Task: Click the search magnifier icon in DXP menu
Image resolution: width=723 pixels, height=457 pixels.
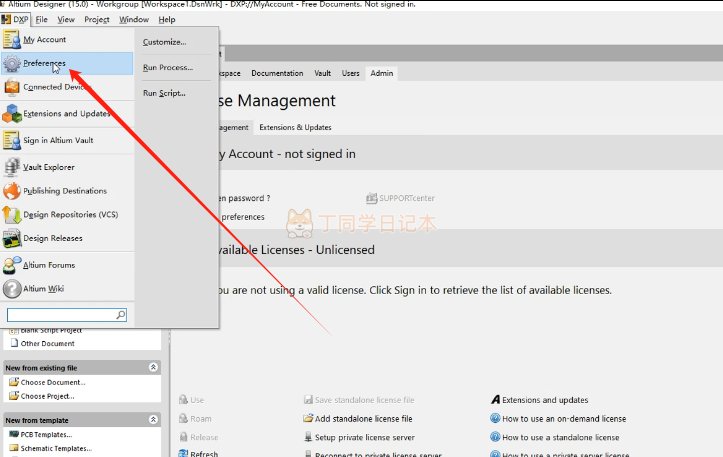Action: [120, 315]
